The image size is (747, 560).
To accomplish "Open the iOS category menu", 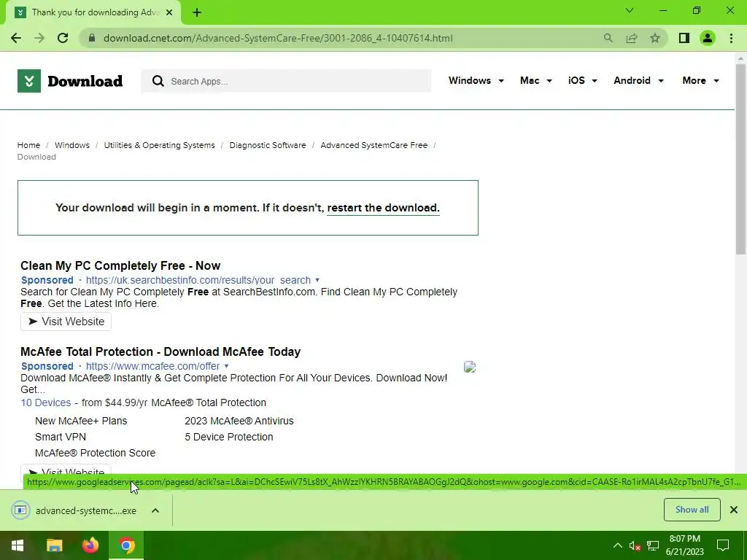I will [x=582, y=80].
